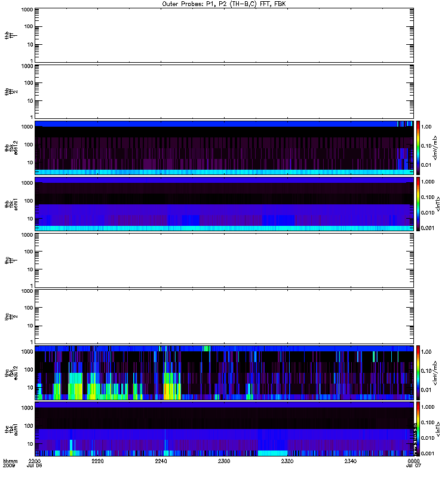Click the '1.000' tick on thc scm1 color bar
Screen dimensions: 448x478
(x=428, y=407)
